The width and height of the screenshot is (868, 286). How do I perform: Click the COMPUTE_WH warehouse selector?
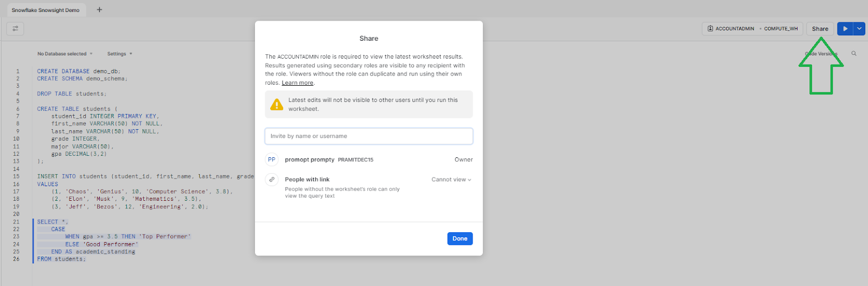click(781, 29)
